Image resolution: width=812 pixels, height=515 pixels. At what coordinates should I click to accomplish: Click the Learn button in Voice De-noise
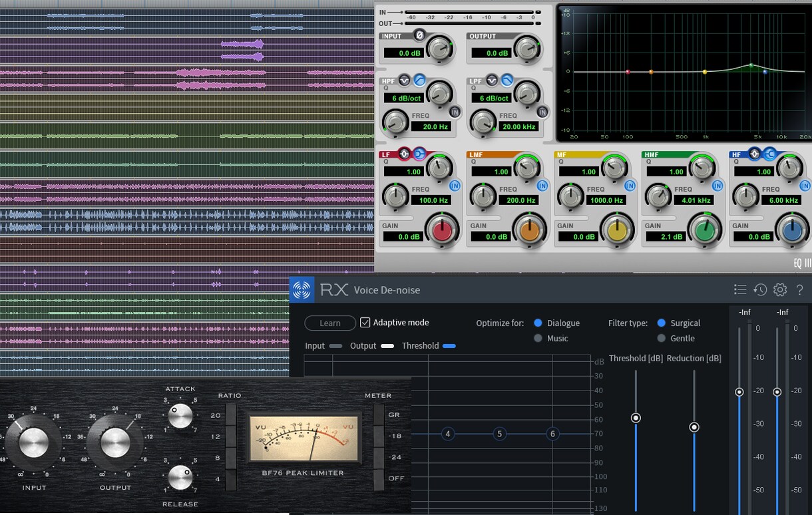point(330,323)
